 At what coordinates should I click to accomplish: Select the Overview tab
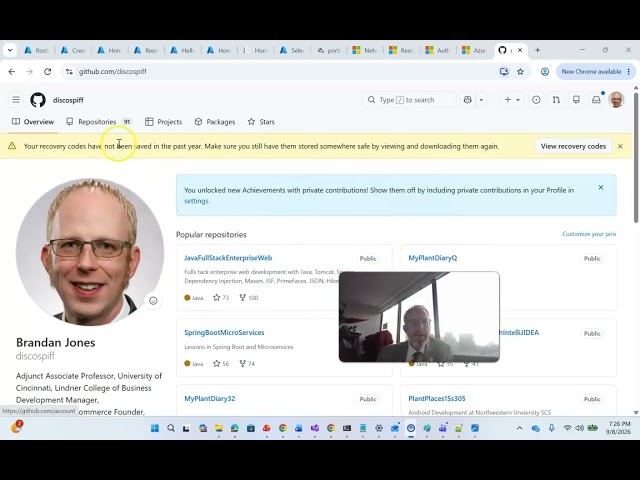(x=33, y=122)
